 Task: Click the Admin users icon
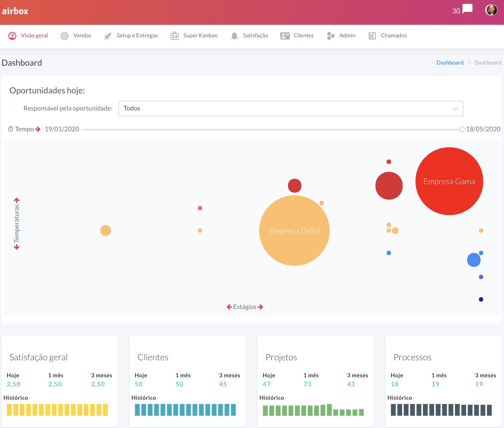(331, 35)
